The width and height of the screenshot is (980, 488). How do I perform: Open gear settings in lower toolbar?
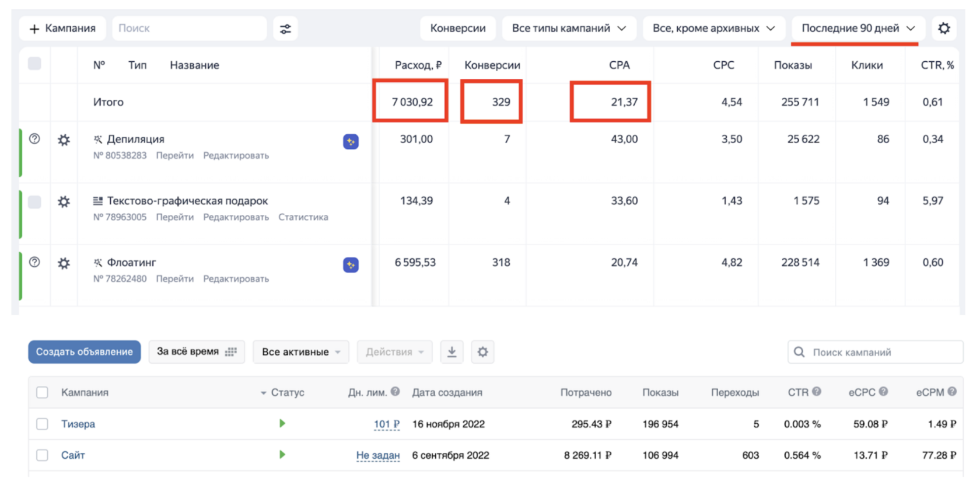point(482,352)
